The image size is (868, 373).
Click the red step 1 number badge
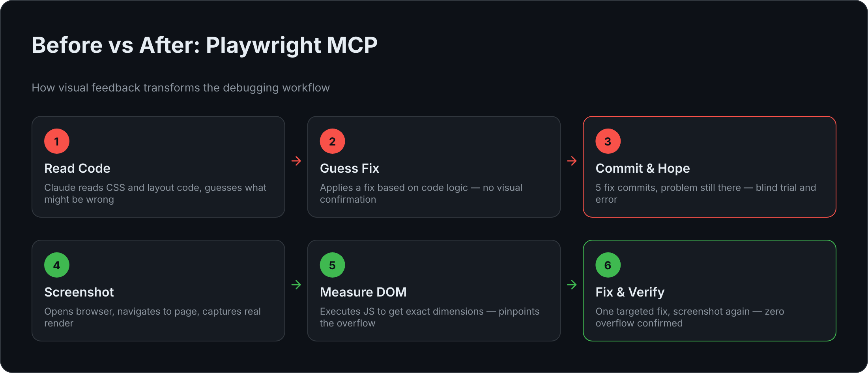tap(57, 141)
